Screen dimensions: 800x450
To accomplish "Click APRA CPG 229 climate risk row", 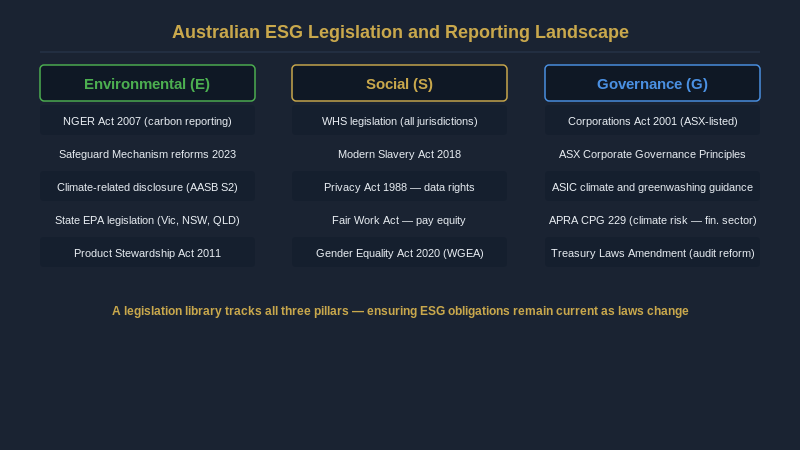I will 652,220.
